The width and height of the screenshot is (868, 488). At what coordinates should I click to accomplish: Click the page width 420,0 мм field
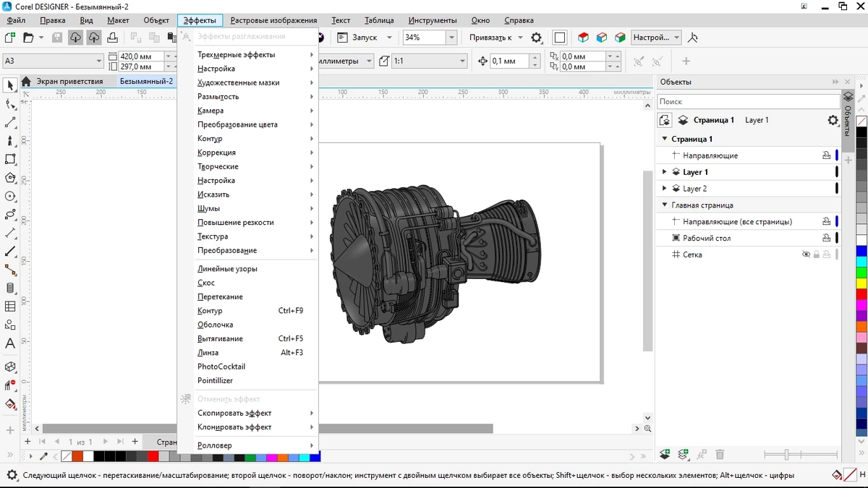coord(140,56)
